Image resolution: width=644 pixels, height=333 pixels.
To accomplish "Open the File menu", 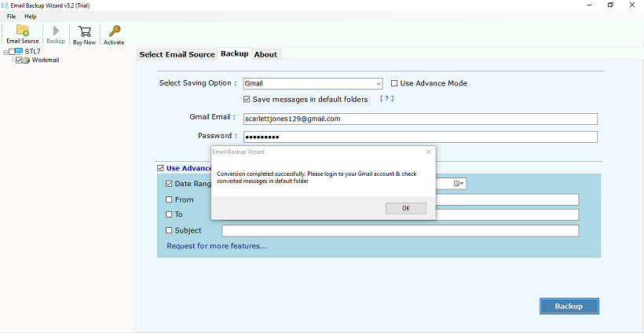I will [12, 16].
